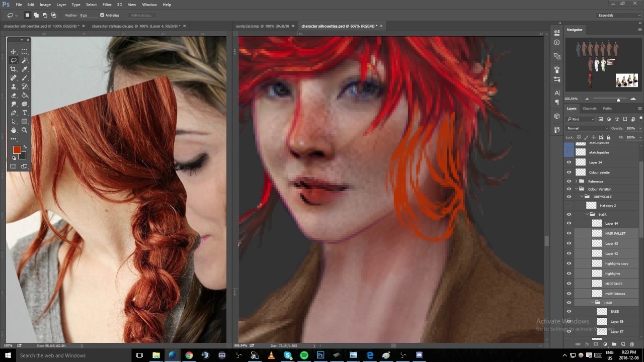
Task: Open the layer Kind filter dropdown
Action: [581, 119]
